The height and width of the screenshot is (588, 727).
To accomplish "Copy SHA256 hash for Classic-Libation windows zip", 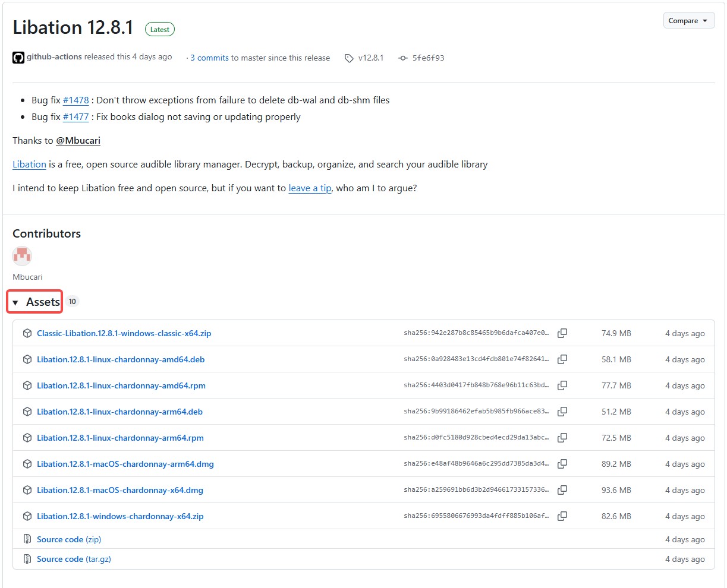I will [562, 333].
